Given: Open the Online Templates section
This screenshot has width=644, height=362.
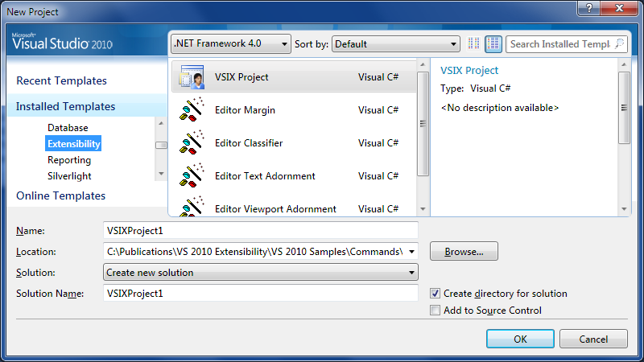Looking at the screenshot, I should coord(60,195).
